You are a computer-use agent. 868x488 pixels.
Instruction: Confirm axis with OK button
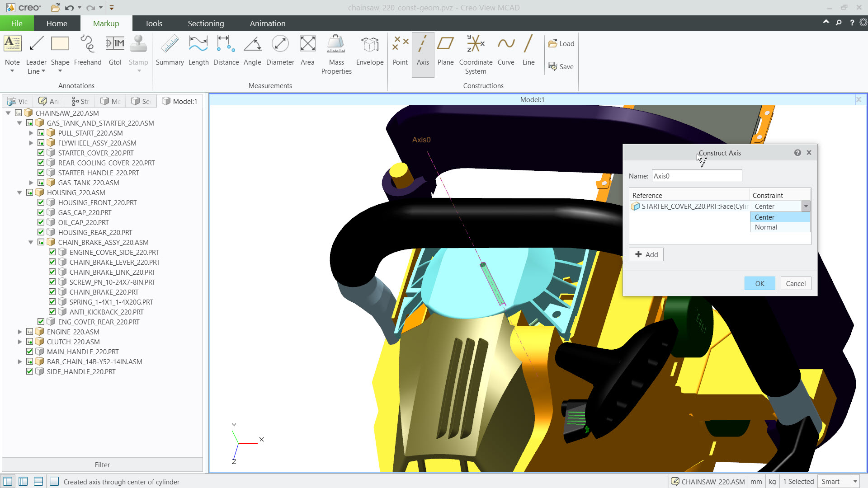point(759,283)
